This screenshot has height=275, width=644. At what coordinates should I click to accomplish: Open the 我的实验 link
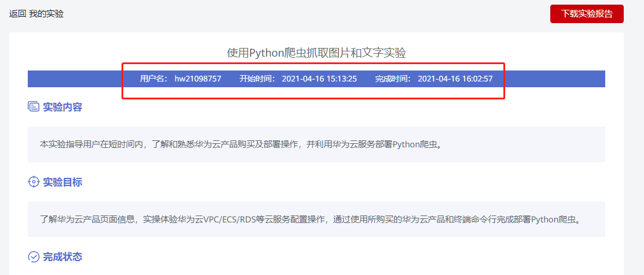pyautogui.click(x=46, y=14)
